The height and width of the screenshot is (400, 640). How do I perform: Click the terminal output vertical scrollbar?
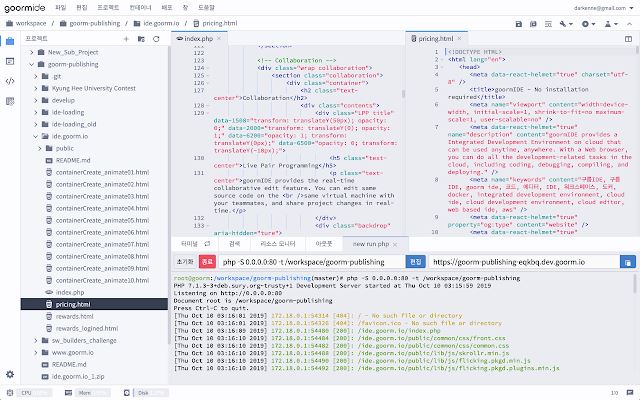click(x=635, y=283)
